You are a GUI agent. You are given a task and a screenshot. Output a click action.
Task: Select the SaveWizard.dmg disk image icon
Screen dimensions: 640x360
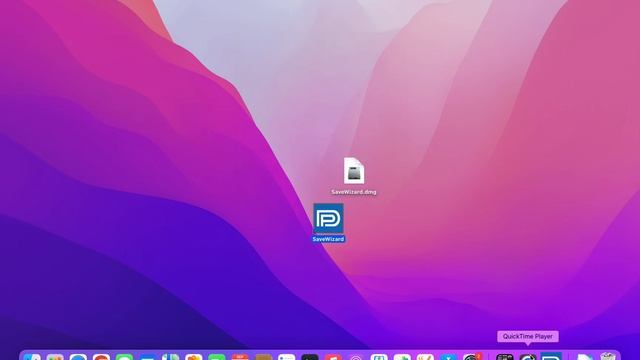(x=354, y=171)
